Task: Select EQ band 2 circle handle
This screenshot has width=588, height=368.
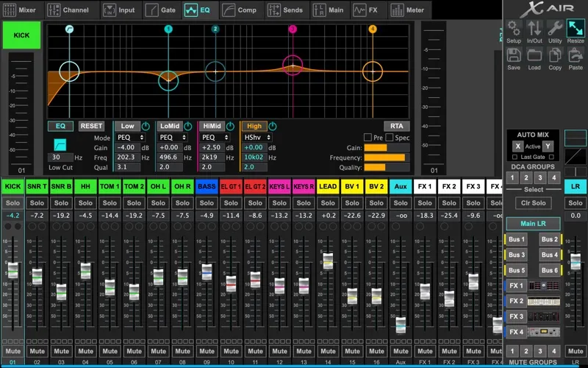Action: 215,71
